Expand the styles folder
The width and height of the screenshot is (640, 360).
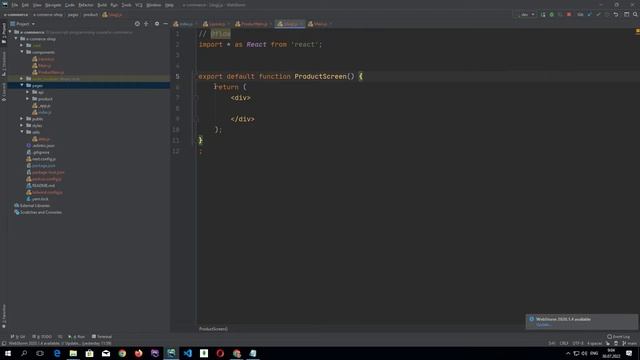click(x=22, y=125)
